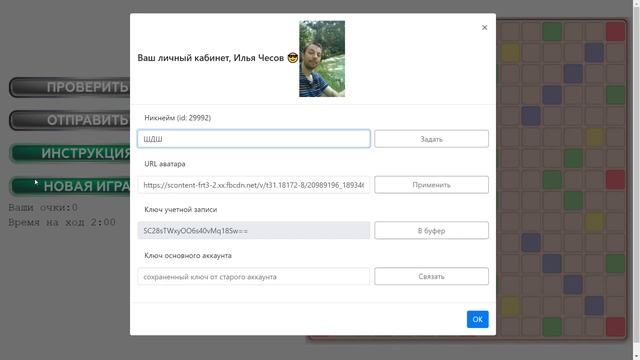Click the avatar URL input field
This screenshot has width=640, height=360.
pos(253,185)
